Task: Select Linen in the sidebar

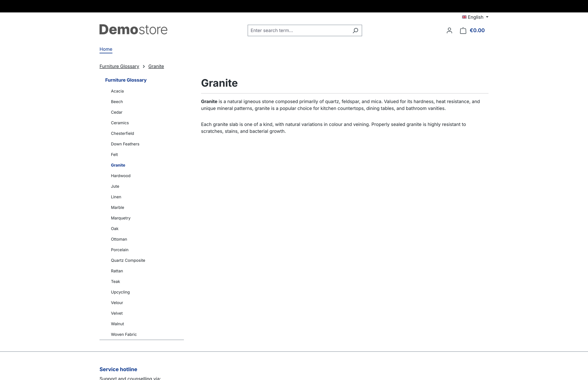Action: (x=116, y=197)
